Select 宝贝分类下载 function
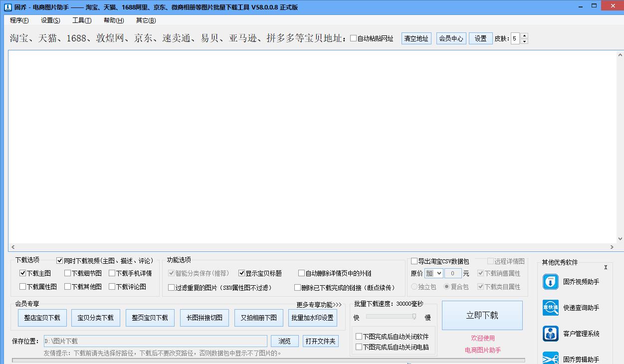 click(95, 317)
